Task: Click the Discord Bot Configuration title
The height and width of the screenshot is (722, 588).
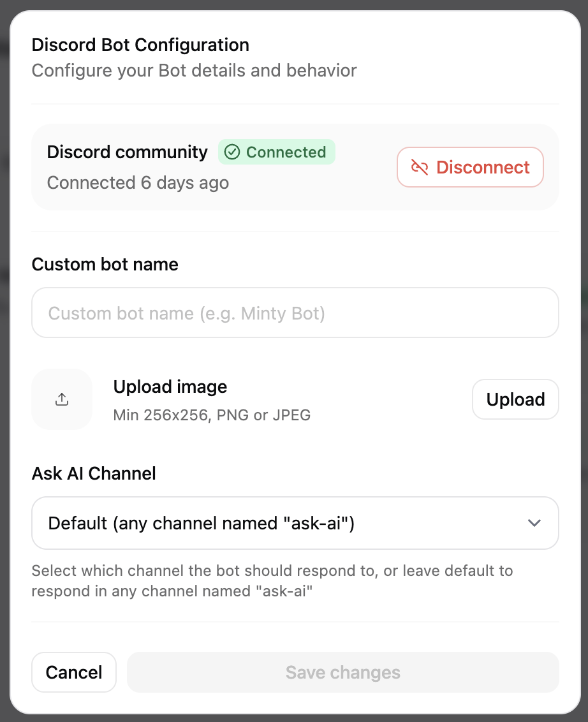Action: [x=140, y=45]
